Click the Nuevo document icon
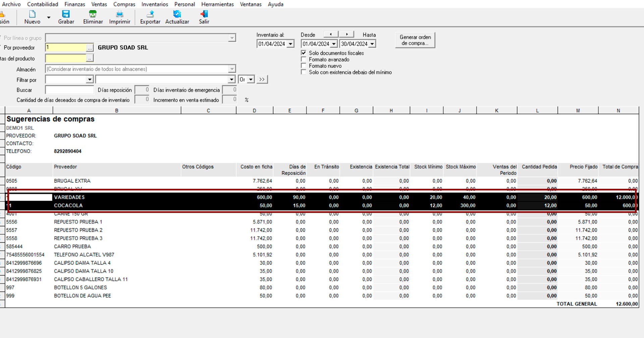Viewport: 644px width, 338px height. tap(32, 14)
